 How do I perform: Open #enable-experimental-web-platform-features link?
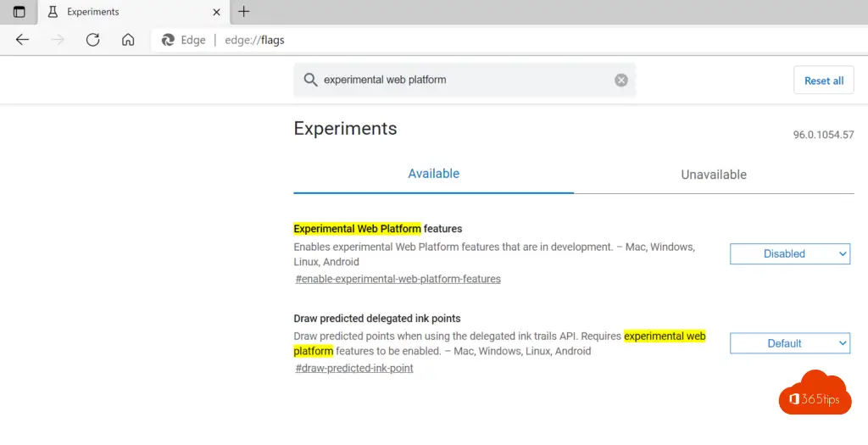pos(398,279)
